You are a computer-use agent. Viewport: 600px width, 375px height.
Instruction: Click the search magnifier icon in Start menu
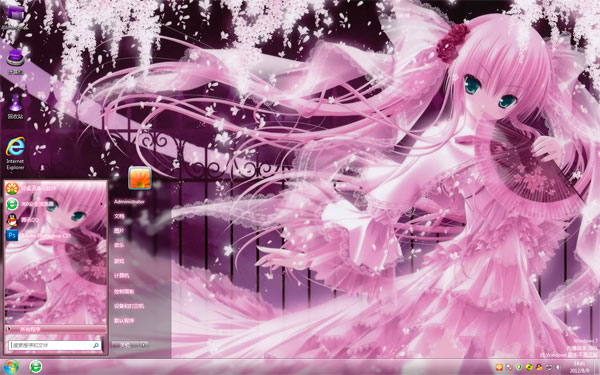96,346
